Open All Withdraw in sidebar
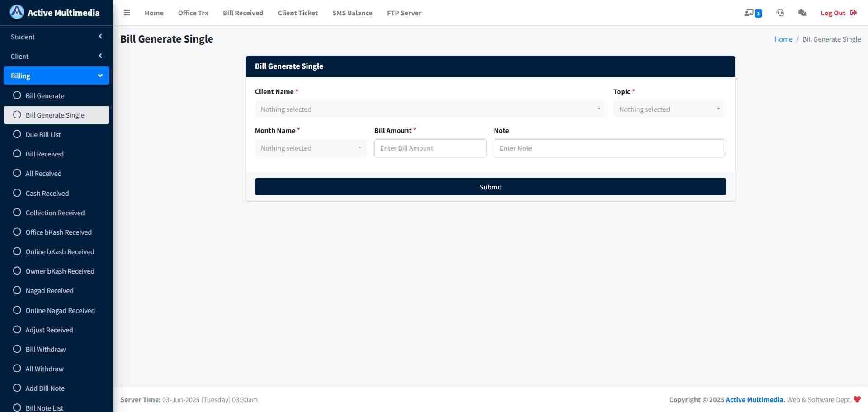 click(57, 369)
